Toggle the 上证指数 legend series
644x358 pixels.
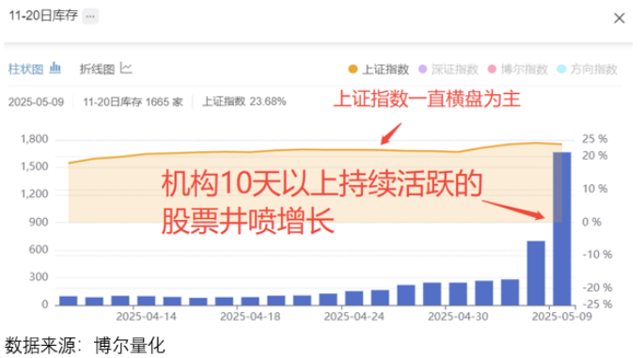378,70
